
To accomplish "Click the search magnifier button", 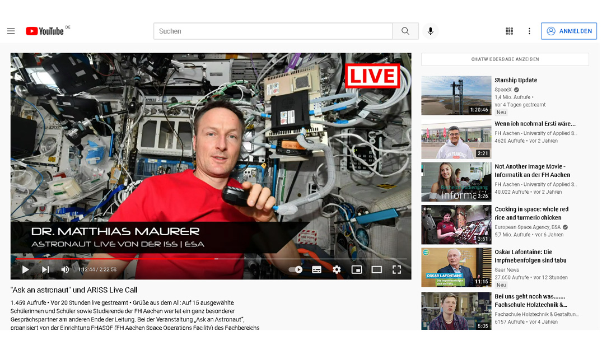I will pyautogui.click(x=405, y=31).
